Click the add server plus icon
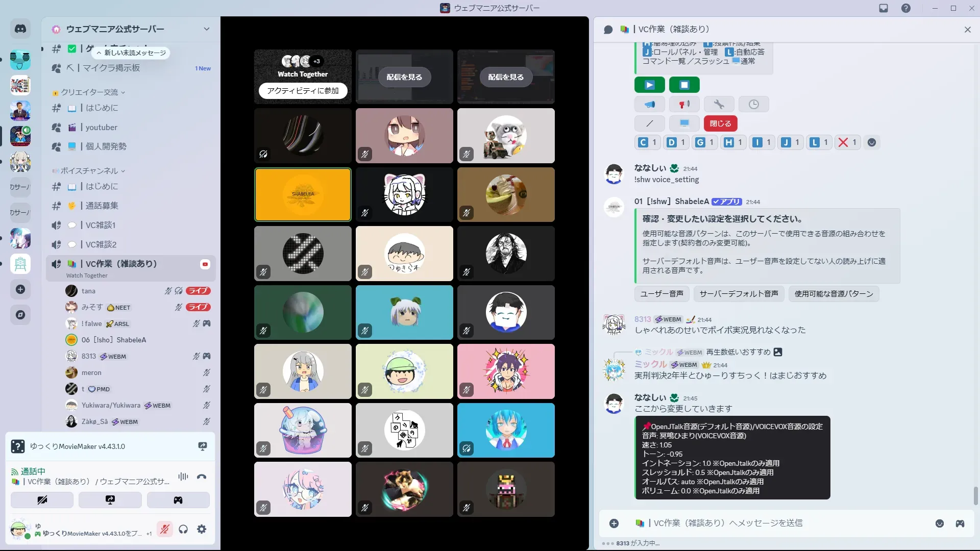This screenshot has height=551, width=980. 20,289
